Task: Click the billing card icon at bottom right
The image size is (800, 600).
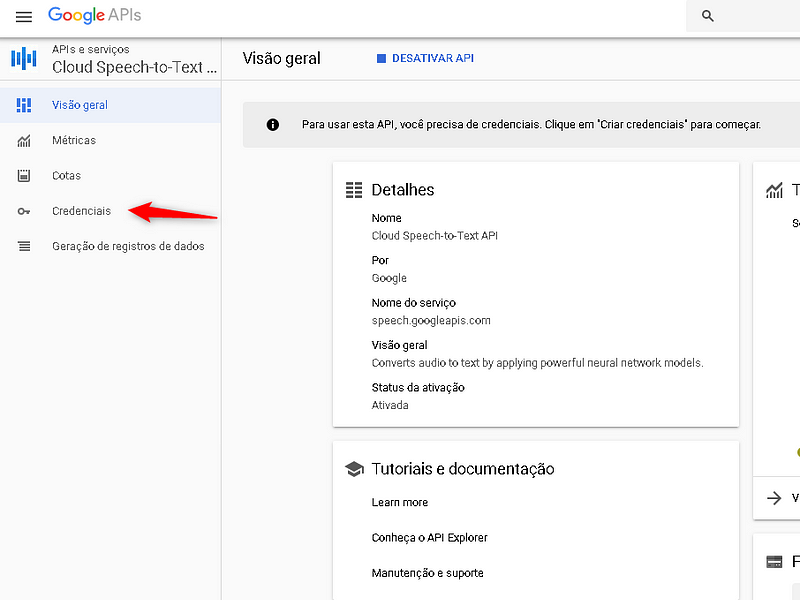Action: [774, 562]
